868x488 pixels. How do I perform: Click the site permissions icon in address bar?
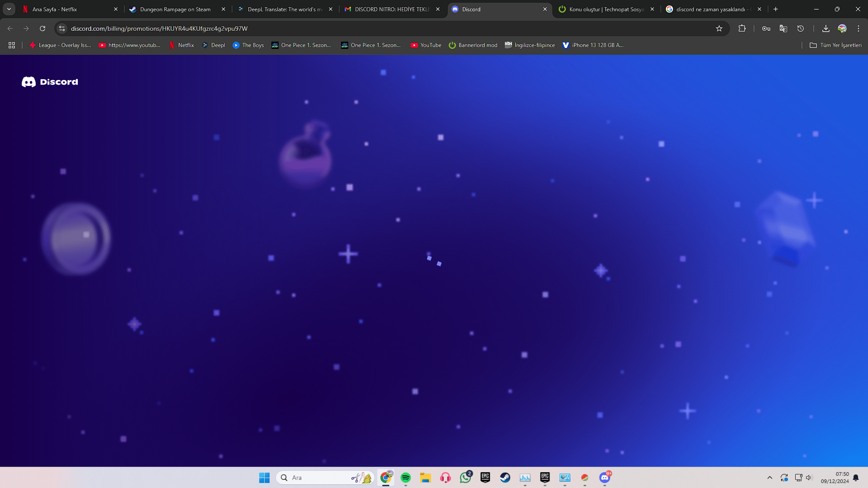[x=62, y=28]
